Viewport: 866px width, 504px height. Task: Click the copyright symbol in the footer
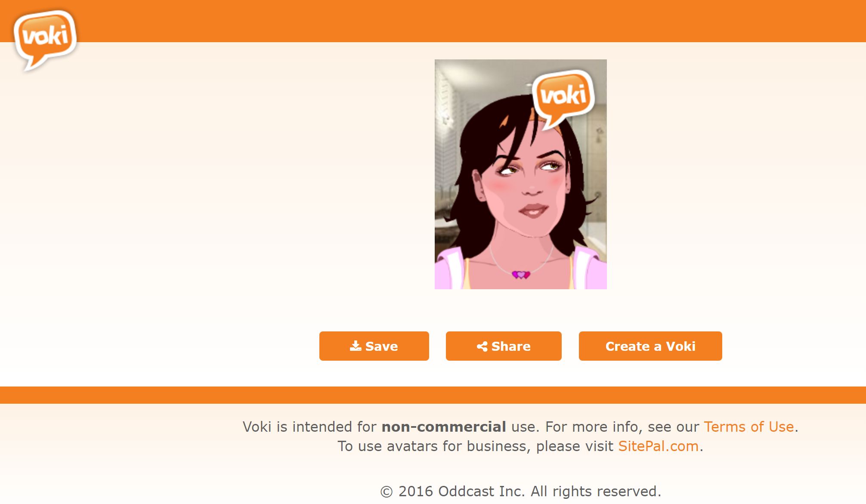[387, 492]
